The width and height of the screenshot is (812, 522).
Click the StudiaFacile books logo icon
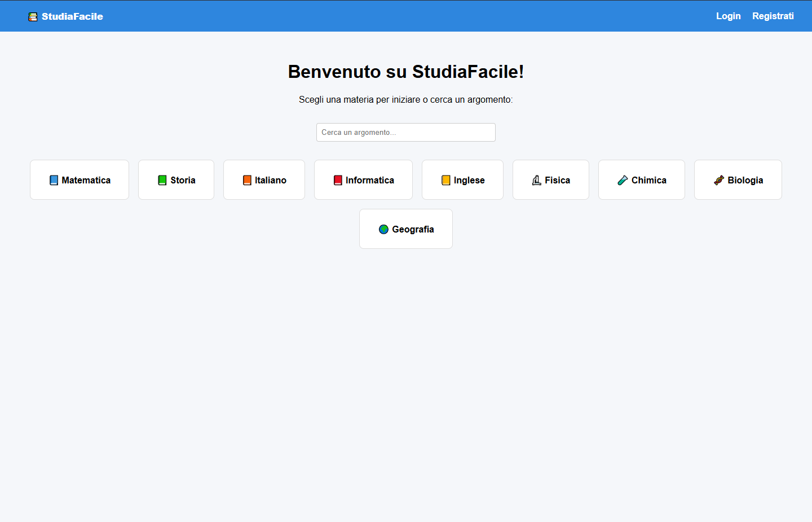[33, 16]
